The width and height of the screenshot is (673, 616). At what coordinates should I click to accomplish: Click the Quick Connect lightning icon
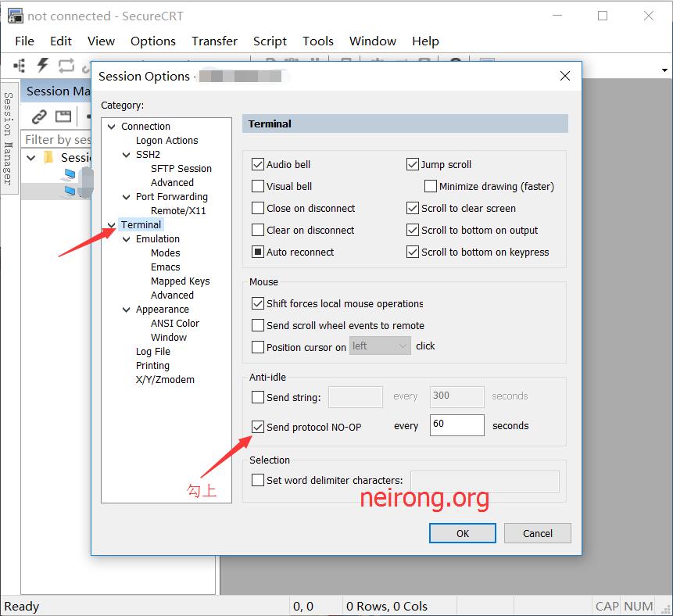[43, 66]
